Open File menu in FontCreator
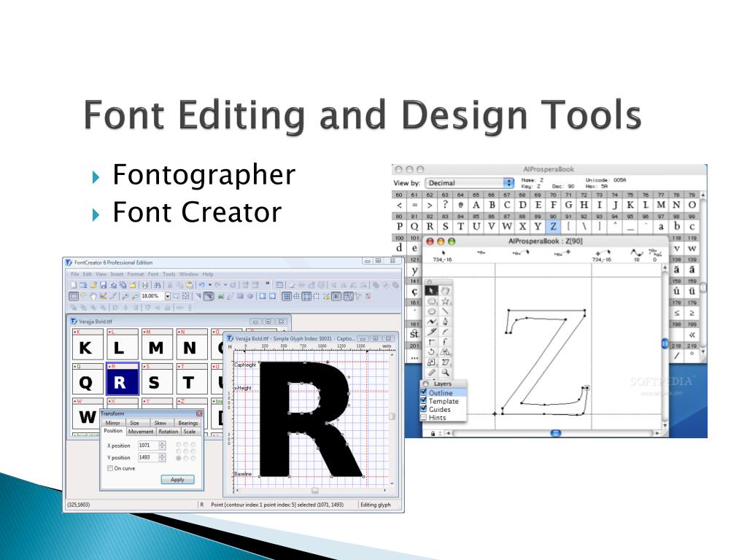The width and height of the screenshot is (747, 560). pyautogui.click(x=75, y=274)
